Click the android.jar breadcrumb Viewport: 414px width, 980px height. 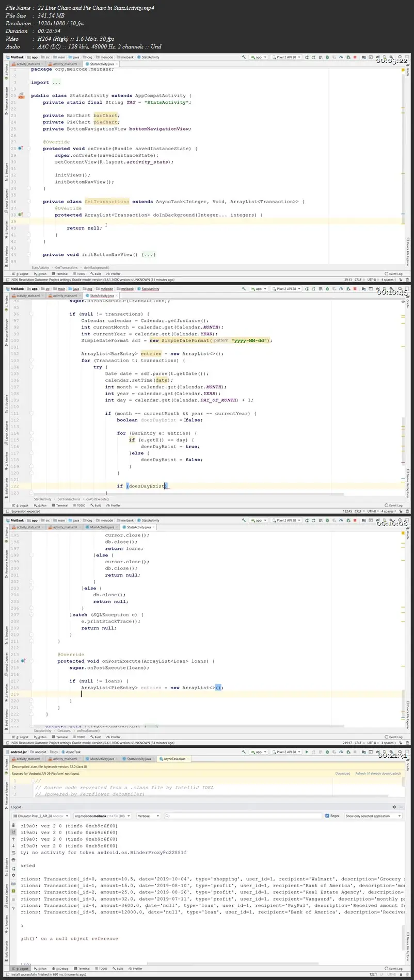pos(18,752)
